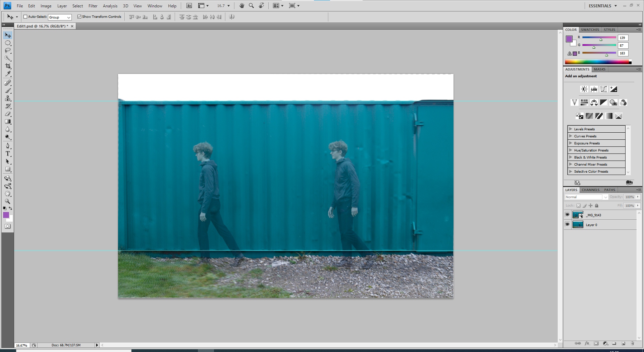The height and width of the screenshot is (352, 644).
Task: Add a Black & White adjustment
Action: tap(604, 102)
